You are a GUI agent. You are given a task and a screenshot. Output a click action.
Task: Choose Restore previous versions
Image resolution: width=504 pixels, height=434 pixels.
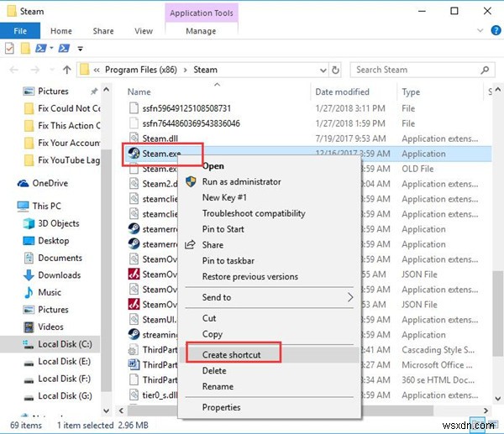pos(250,276)
